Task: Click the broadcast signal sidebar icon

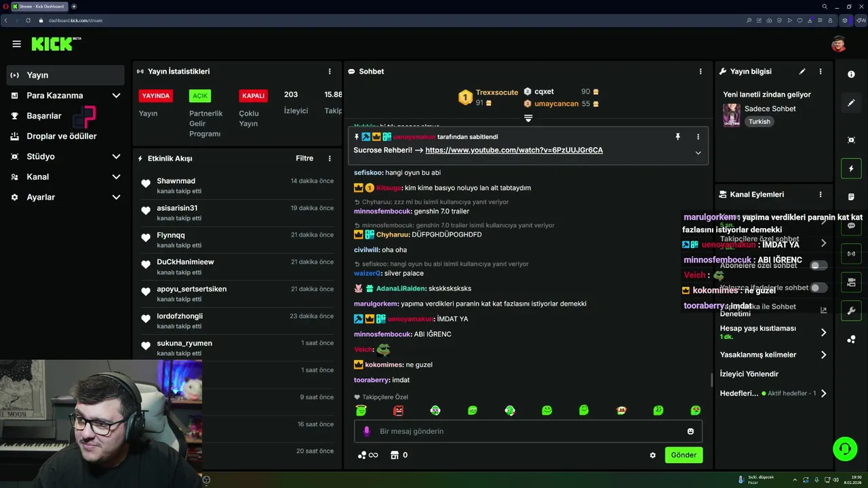Action: [851, 254]
